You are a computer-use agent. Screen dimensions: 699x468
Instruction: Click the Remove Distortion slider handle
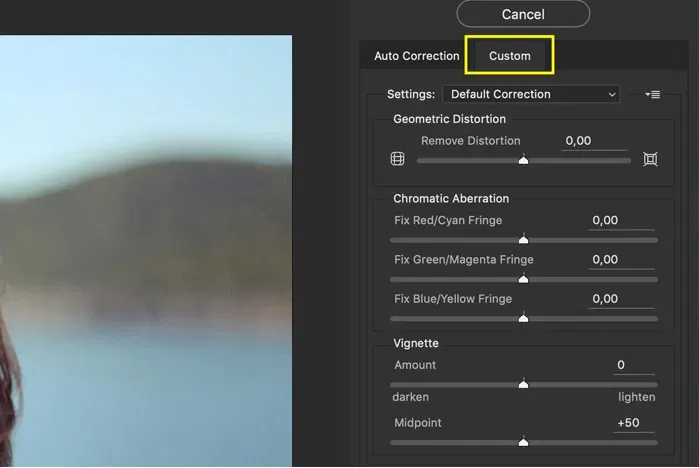523,160
